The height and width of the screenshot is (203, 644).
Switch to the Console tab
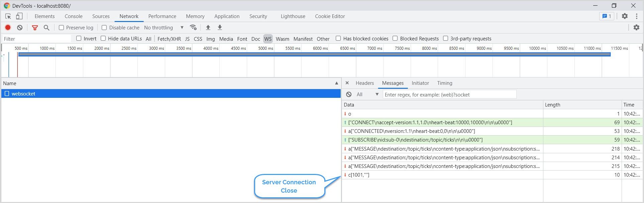74,16
